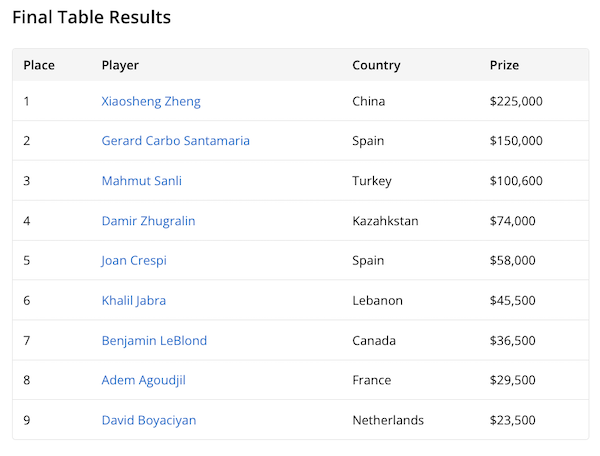
Task: Click the Country column header
Action: tap(376, 66)
